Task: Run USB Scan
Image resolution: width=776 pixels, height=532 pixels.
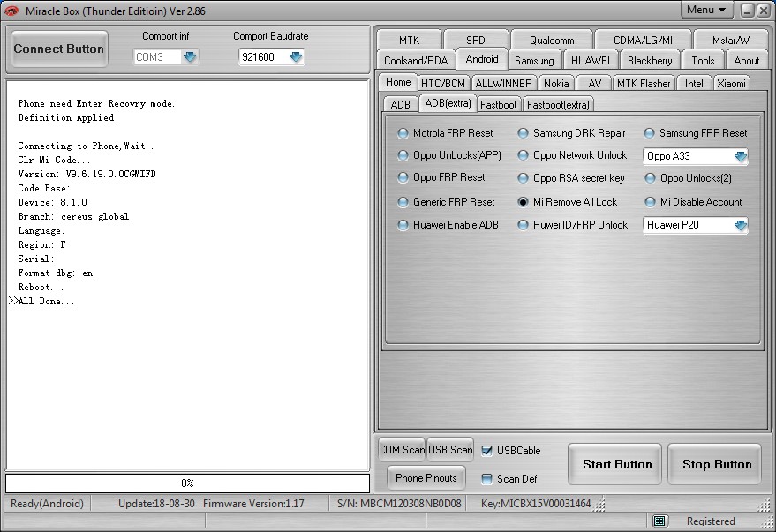Action: coord(450,450)
